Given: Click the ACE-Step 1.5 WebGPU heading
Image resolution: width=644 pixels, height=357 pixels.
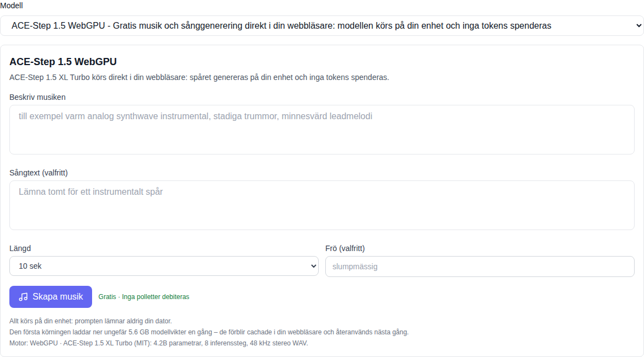Looking at the screenshot, I should coord(63,62).
